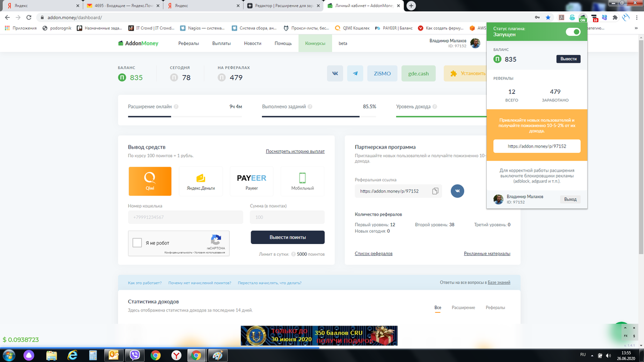Open File Explorer from taskbar
The image size is (644, 362).
click(x=52, y=355)
